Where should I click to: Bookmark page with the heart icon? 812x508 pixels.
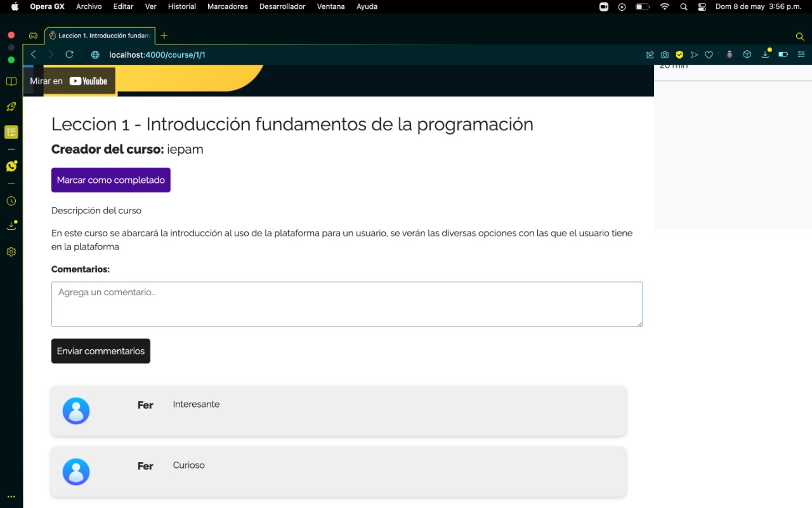coord(709,55)
